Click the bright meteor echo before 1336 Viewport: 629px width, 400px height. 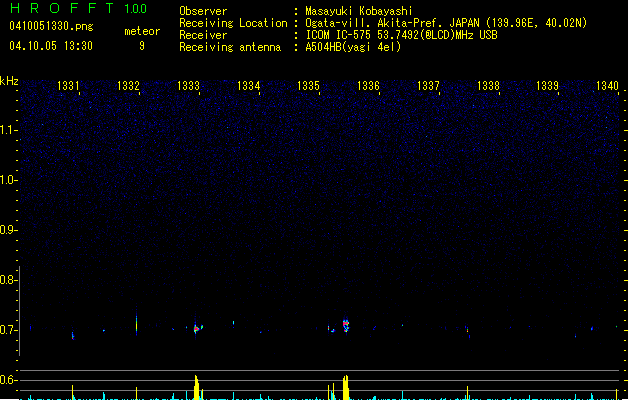tap(346, 325)
